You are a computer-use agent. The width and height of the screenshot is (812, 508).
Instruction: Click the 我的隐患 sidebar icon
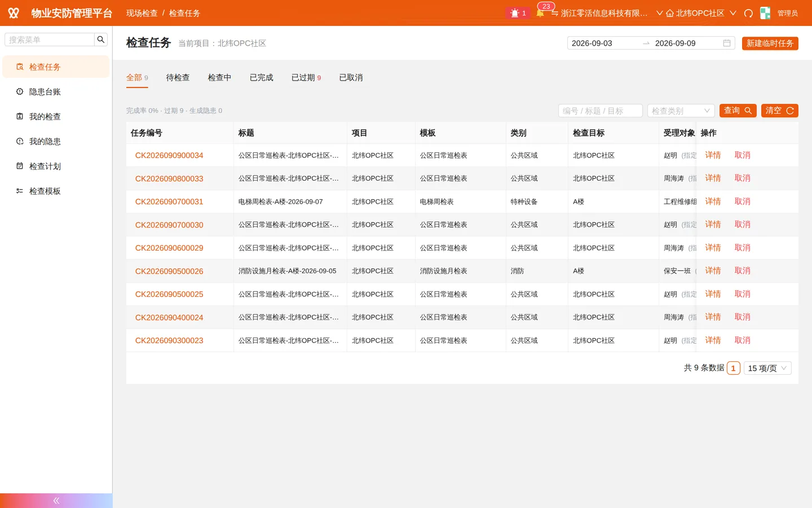pyautogui.click(x=20, y=141)
